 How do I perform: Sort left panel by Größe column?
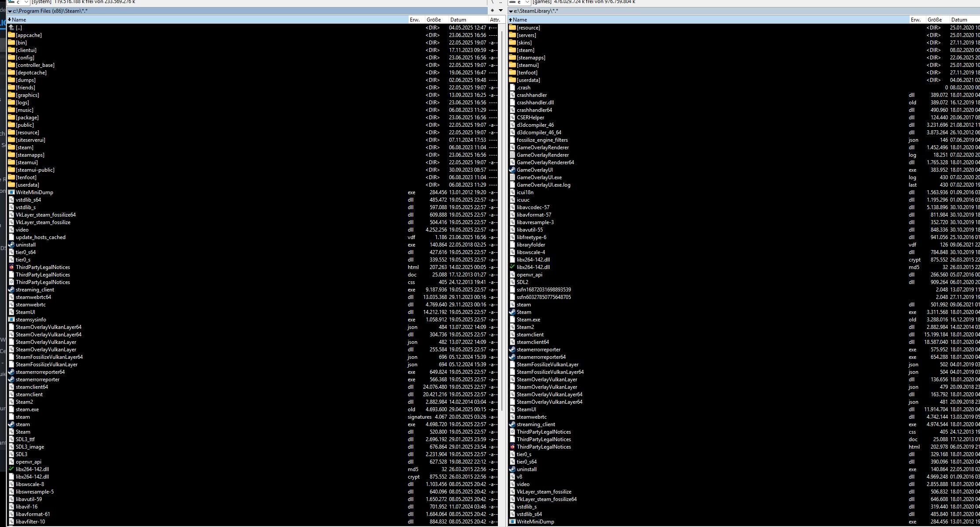[434, 20]
